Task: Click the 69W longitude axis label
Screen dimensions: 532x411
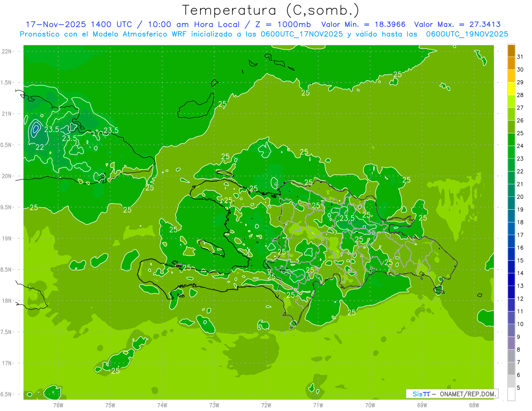Action: pos(422,405)
